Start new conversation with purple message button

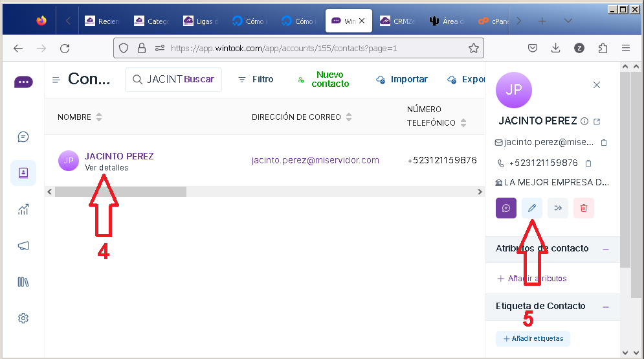click(506, 208)
